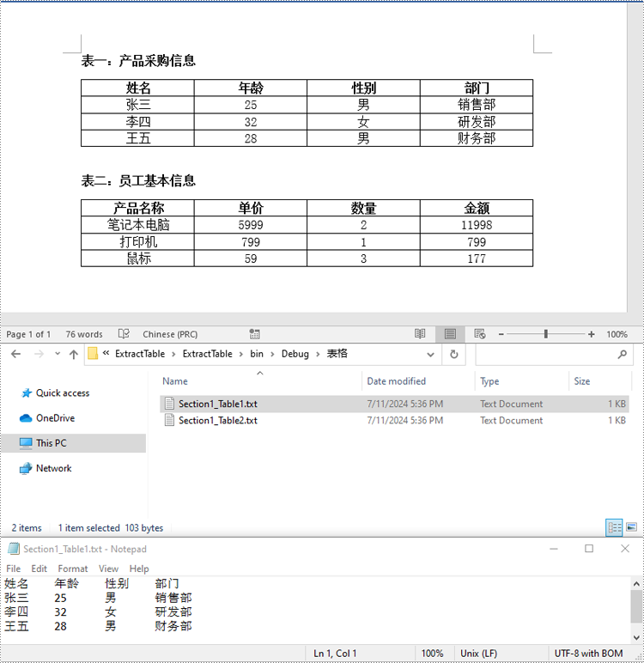
Task: Switch Word to Print Layout view
Action: [450, 334]
